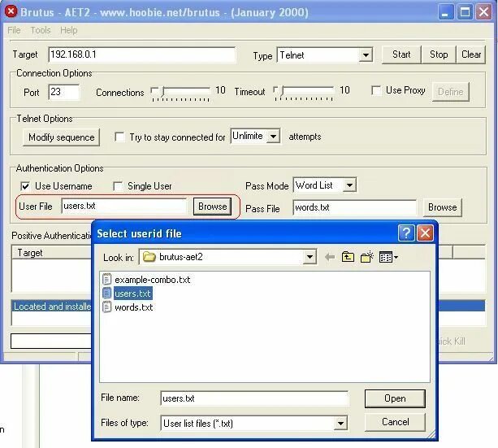Enable Try to stay connected checkbox

pos(119,137)
